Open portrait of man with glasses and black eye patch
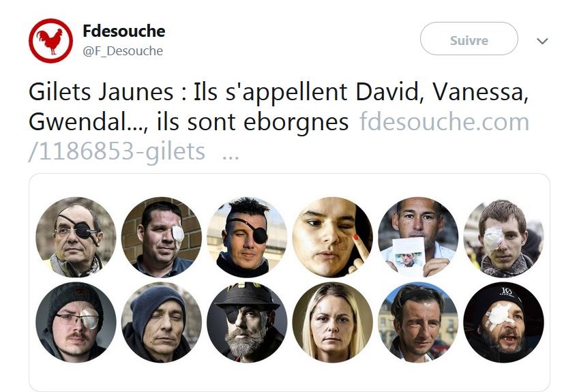This screenshot has height=392, width=579. click(76, 237)
